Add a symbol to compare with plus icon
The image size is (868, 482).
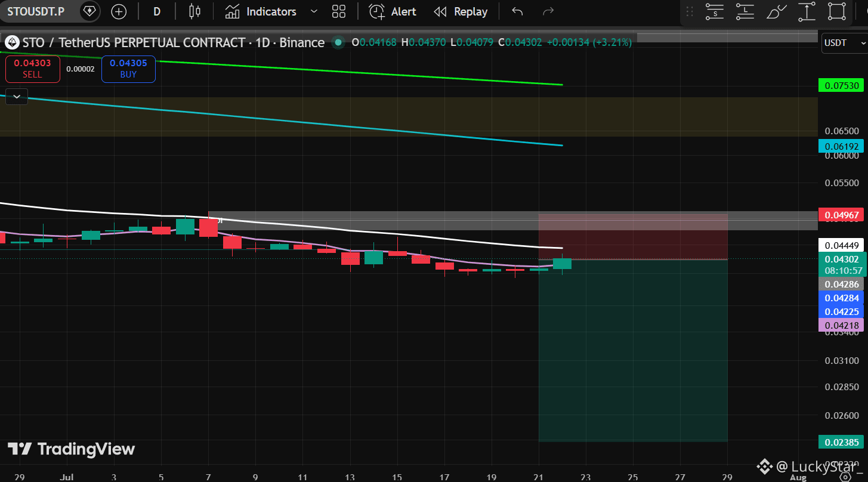119,11
